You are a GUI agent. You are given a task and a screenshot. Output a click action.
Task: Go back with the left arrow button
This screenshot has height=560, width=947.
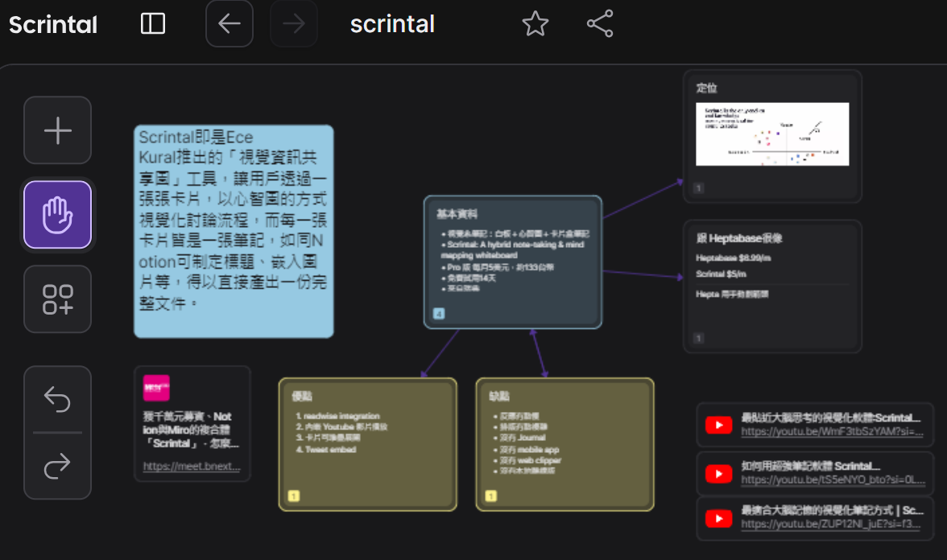coord(230,24)
